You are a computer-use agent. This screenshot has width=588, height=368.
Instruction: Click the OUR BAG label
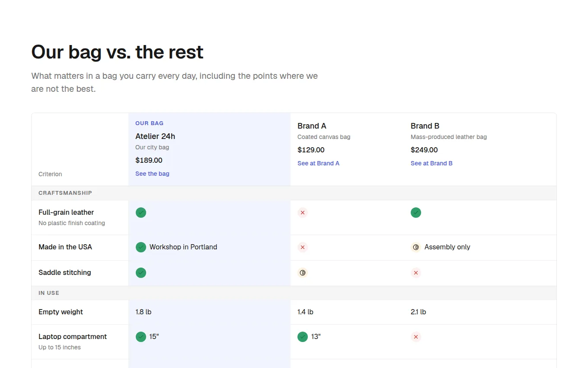click(150, 123)
